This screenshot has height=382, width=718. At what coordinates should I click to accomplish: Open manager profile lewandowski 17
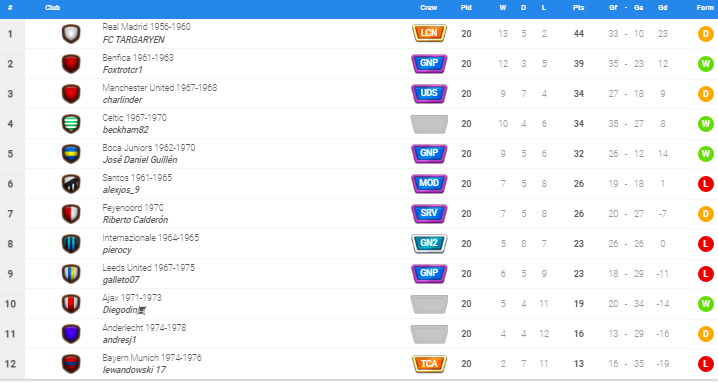coord(134,370)
